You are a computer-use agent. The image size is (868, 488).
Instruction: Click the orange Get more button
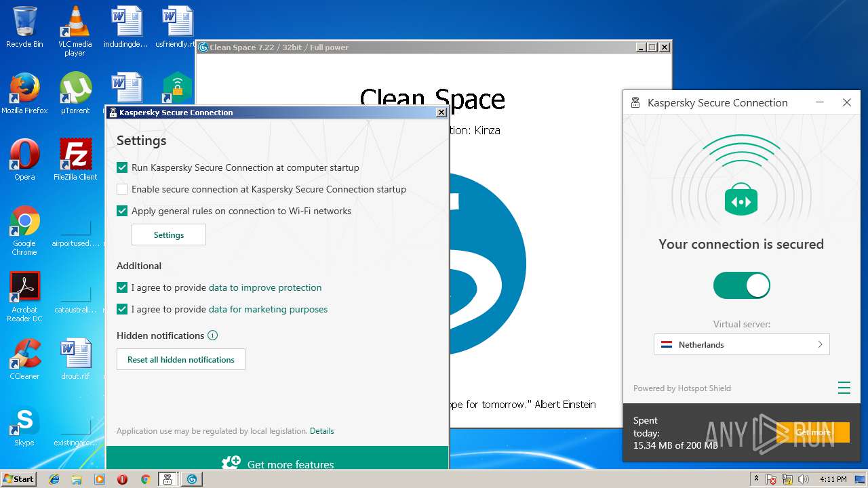pyautogui.click(x=813, y=432)
